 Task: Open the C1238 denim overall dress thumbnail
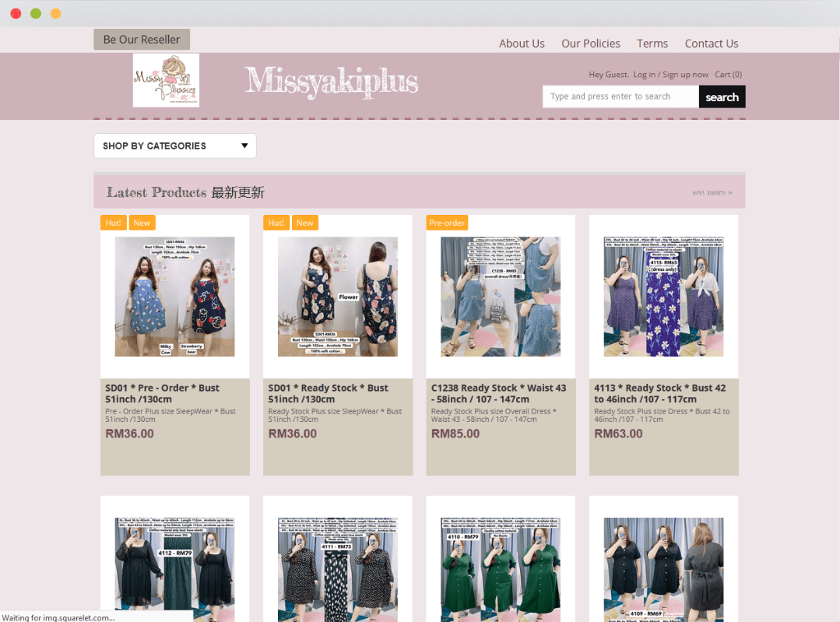[501, 297]
